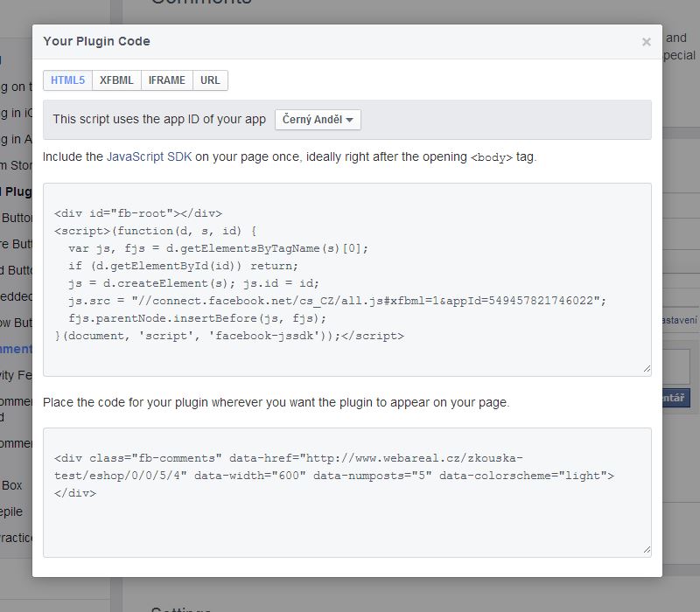
Task: Switch to the XFBML tab
Action: [116, 80]
